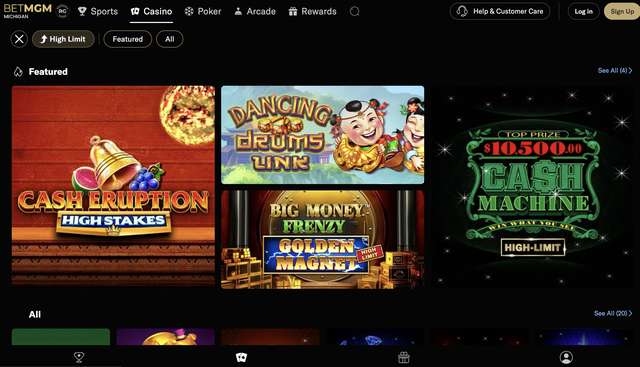Tap the bottom bar Casino cards icon
The width and height of the screenshot is (640, 367).
(241, 358)
